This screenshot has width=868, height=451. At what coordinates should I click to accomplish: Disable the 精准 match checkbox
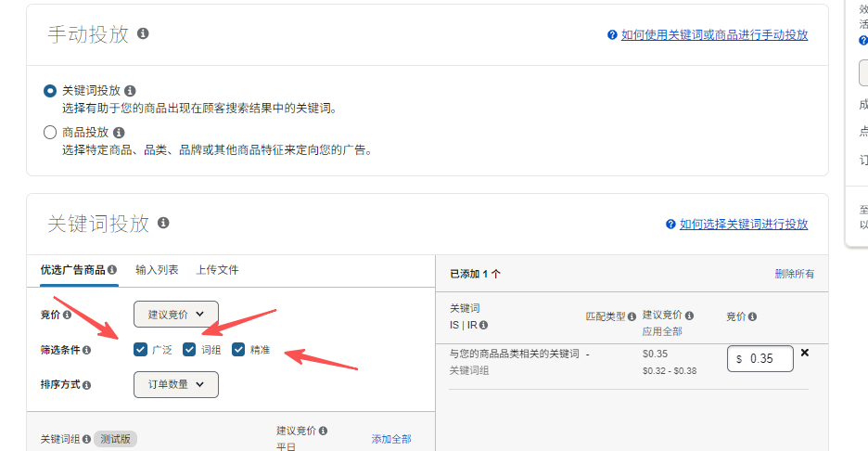click(238, 350)
